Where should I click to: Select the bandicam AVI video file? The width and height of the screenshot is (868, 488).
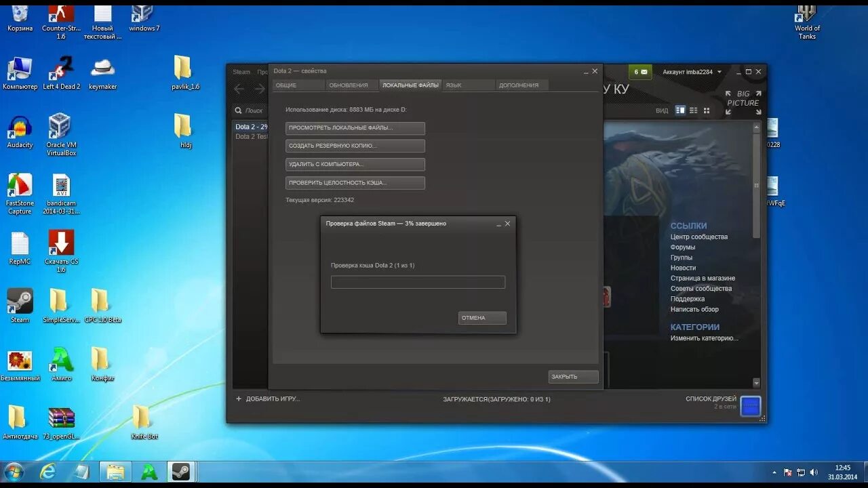click(61, 195)
